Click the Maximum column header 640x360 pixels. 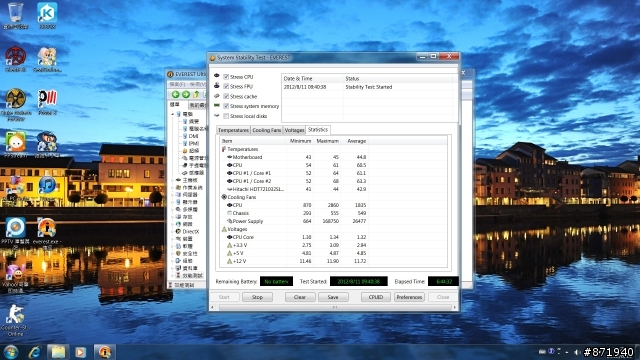tap(327, 141)
